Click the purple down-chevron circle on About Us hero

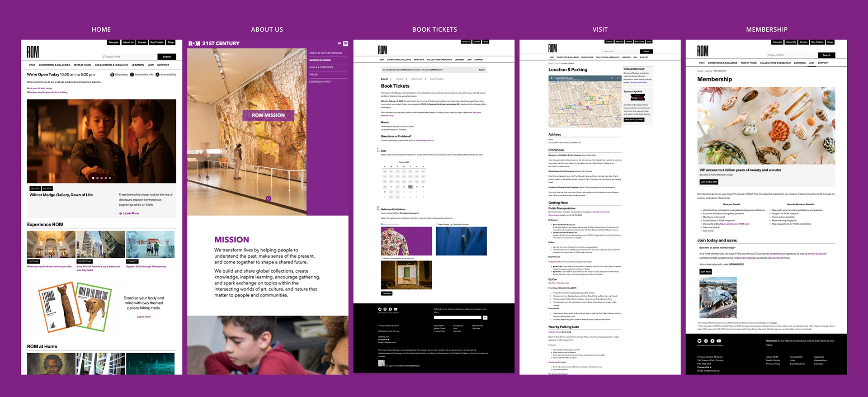269,198
